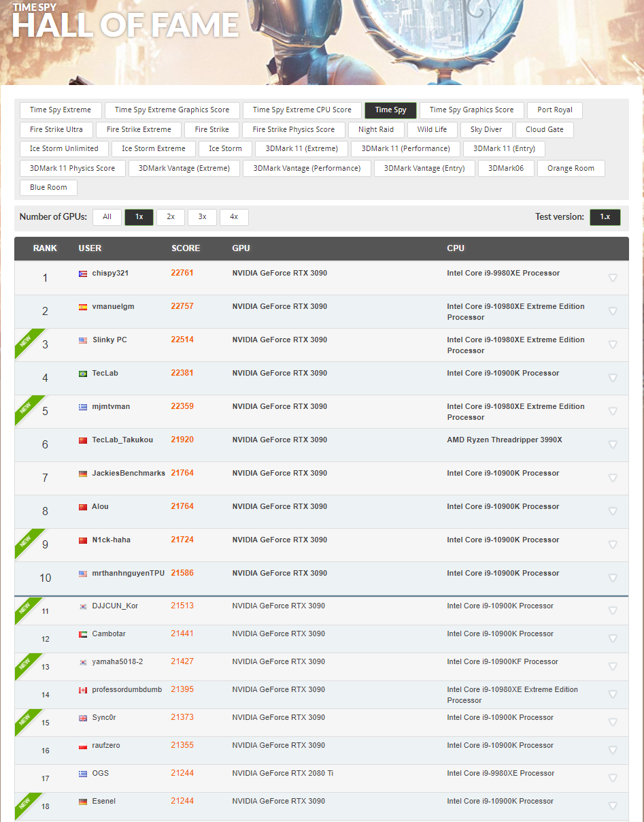Open the Blue Room benchmark
The image size is (644, 822).
tap(48, 188)
